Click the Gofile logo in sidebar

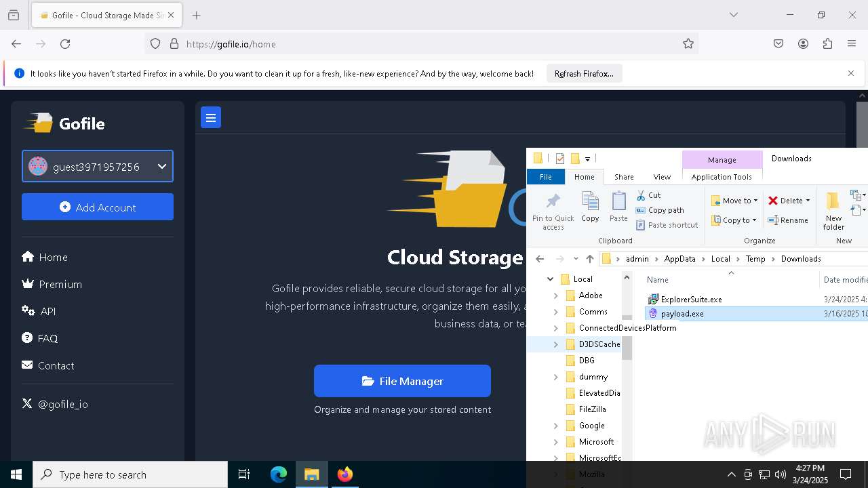point(65,123)
